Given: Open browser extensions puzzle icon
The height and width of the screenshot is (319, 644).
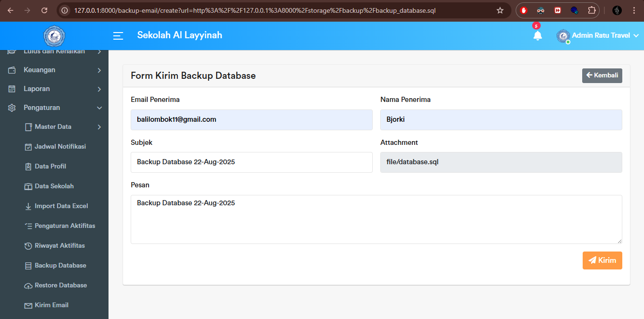Looking at the screenshot, I should 591,10.
